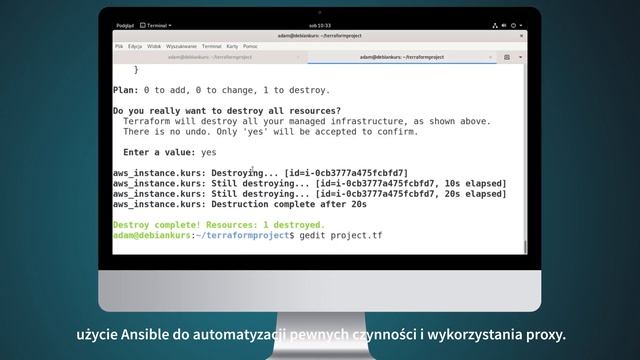Open the Plik menu
This screenshot has height=360, width=640.
pos(119,47)
